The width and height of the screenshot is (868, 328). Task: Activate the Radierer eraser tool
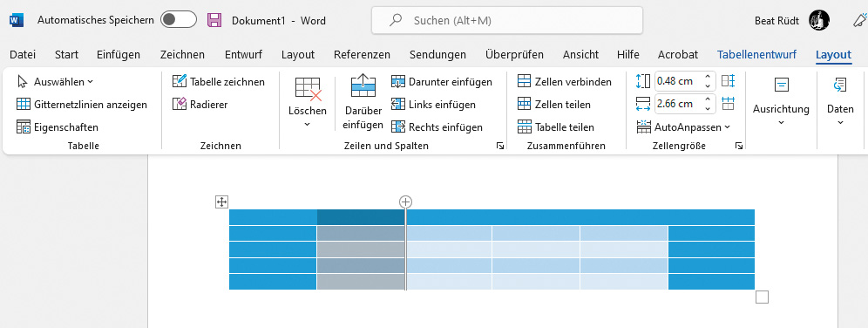pos(200,104)
